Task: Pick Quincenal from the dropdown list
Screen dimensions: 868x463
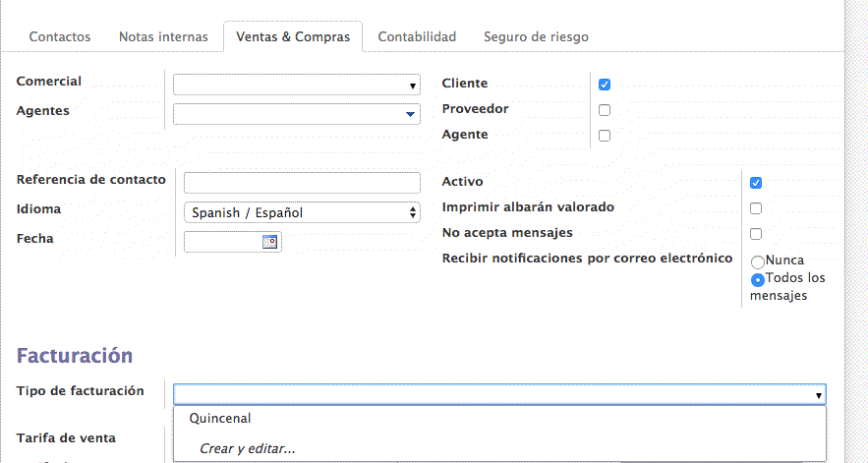Action: click(x=220, y=419)
